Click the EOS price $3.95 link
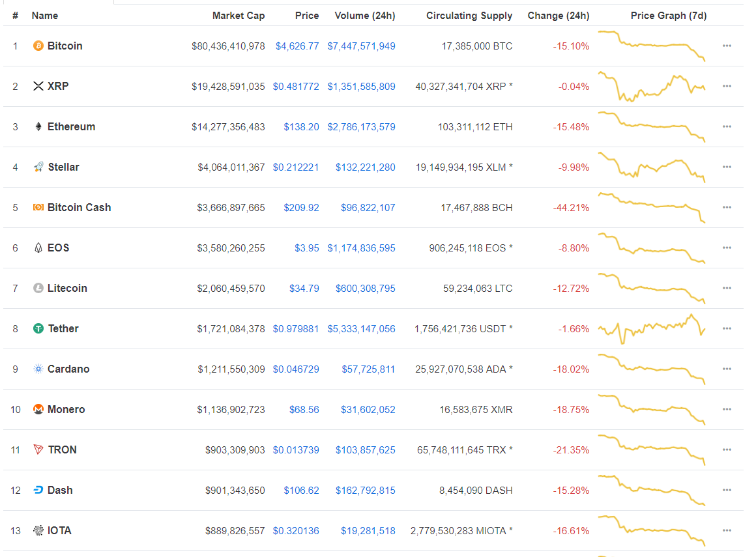 point(306,248)
